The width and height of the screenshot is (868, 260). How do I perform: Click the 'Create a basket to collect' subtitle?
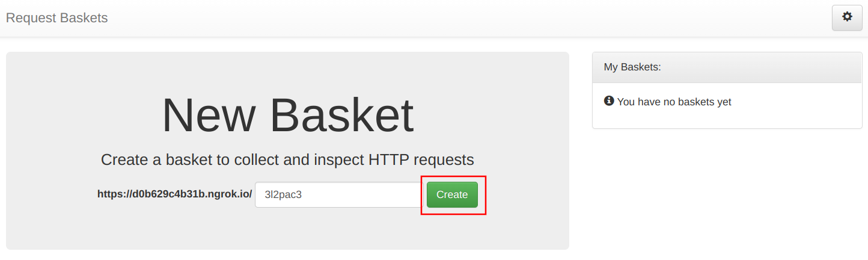click(287, 159)
